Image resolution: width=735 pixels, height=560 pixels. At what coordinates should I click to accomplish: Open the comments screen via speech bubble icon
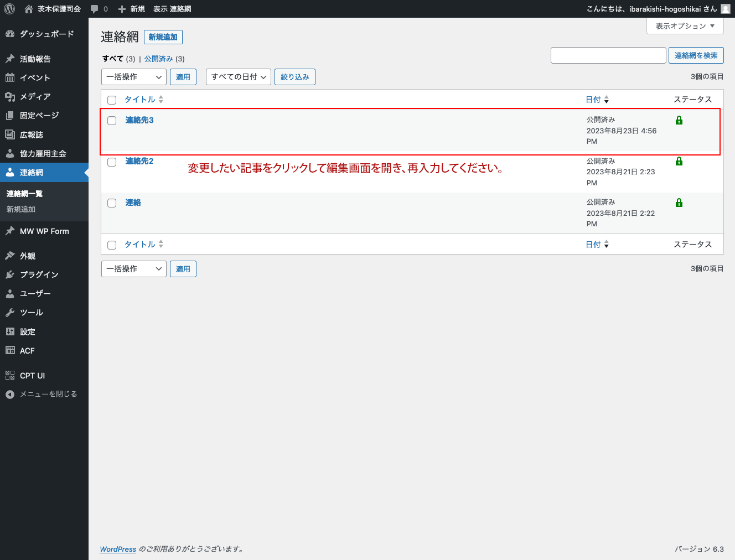94,8
